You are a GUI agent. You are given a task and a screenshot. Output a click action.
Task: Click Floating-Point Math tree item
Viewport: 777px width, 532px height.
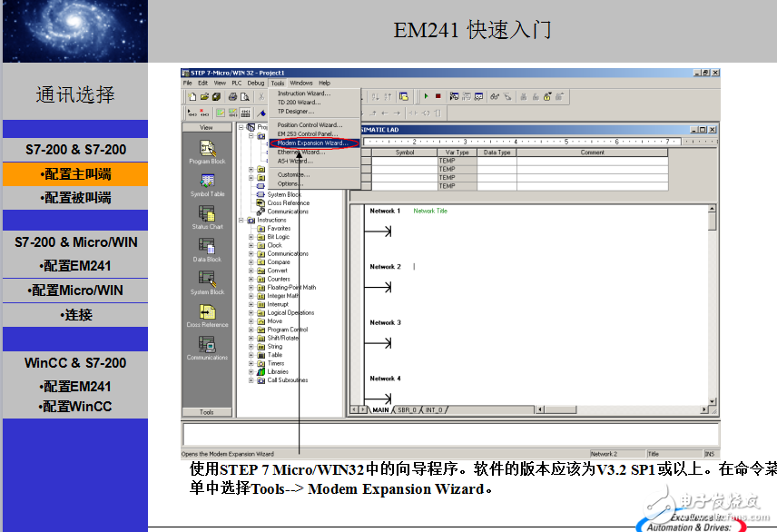click(x=291, y=288)
